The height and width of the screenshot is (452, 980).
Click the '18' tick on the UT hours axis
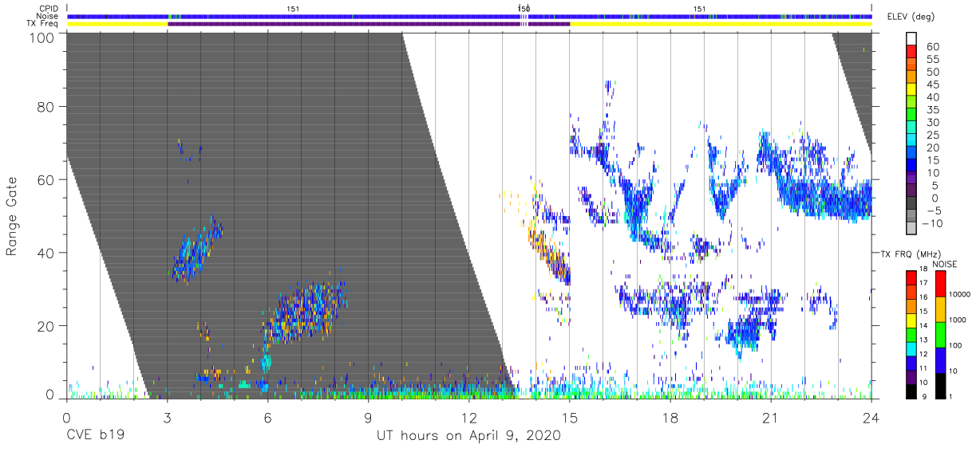pyautogui.click(x=670, y=417)
